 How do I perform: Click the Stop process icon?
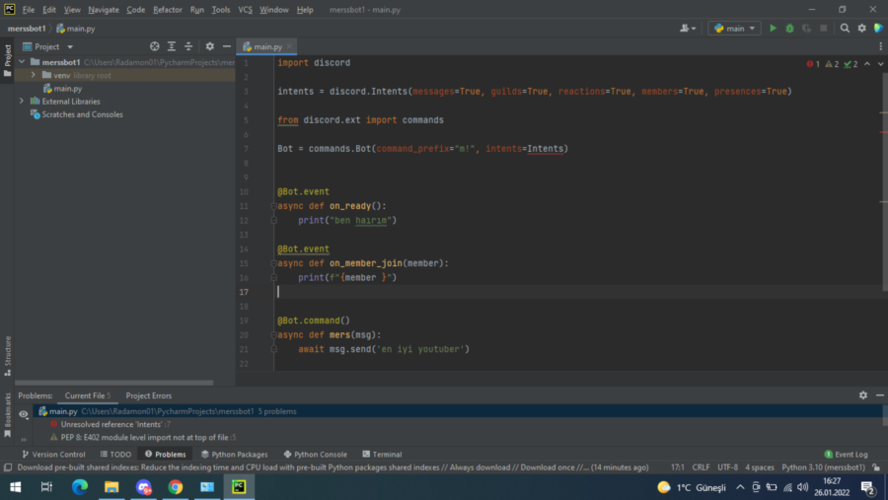click(823, 28)
